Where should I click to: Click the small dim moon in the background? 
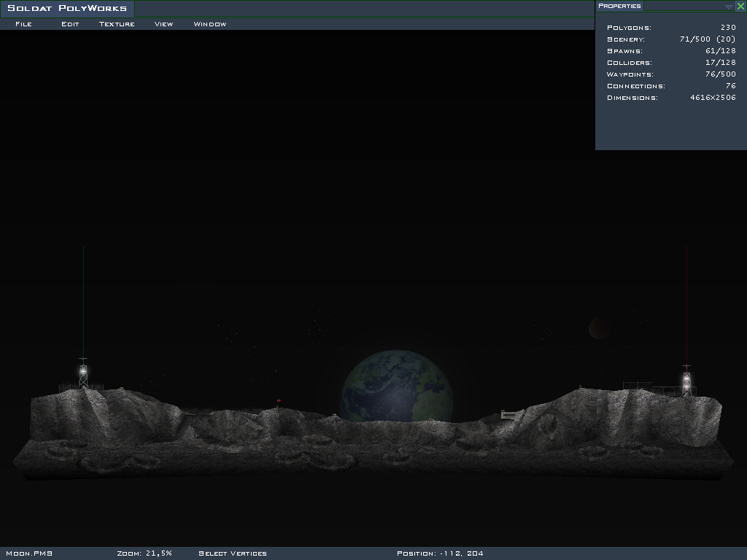pos(599,328)
